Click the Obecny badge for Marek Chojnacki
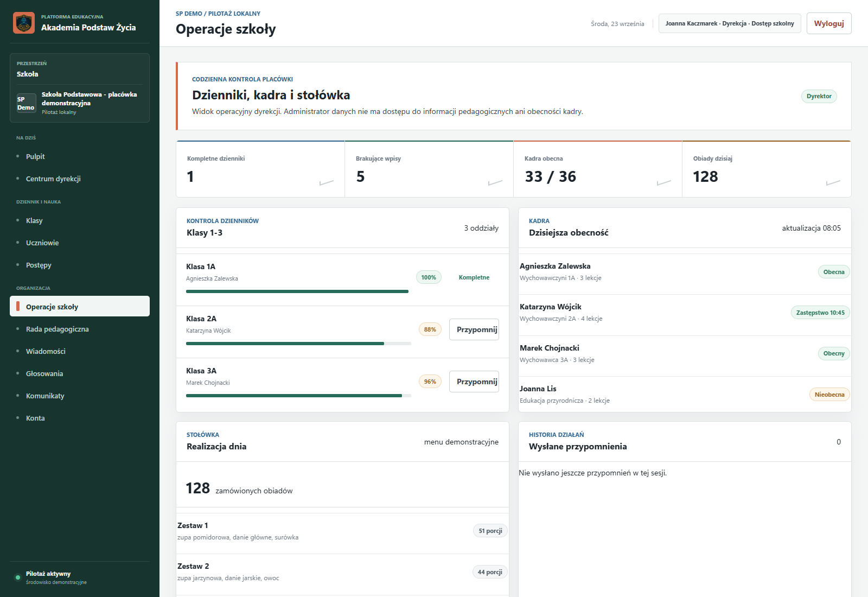 (x=834, y=353)
